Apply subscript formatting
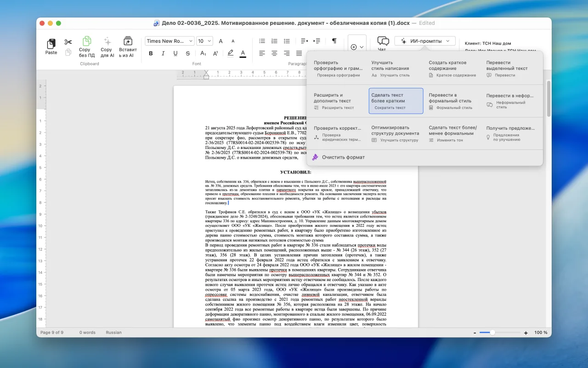This screenshot has width=588, height=368. (x=204, y=53)
